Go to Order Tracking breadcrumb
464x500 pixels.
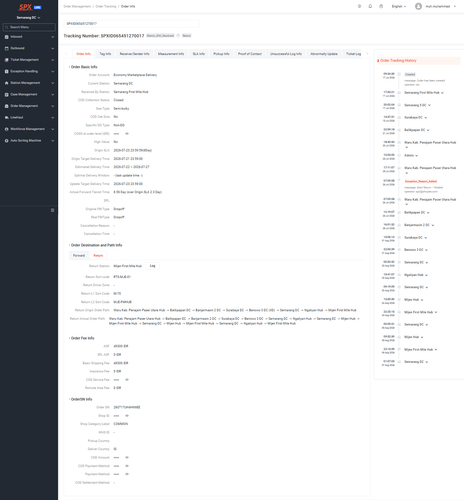point(106,6)
